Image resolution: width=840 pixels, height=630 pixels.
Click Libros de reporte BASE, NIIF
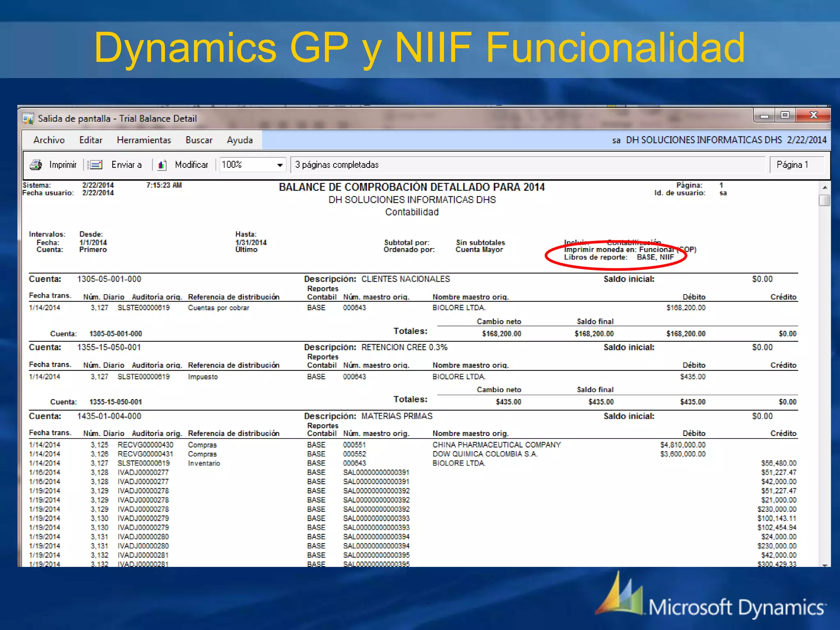[619, 257]
